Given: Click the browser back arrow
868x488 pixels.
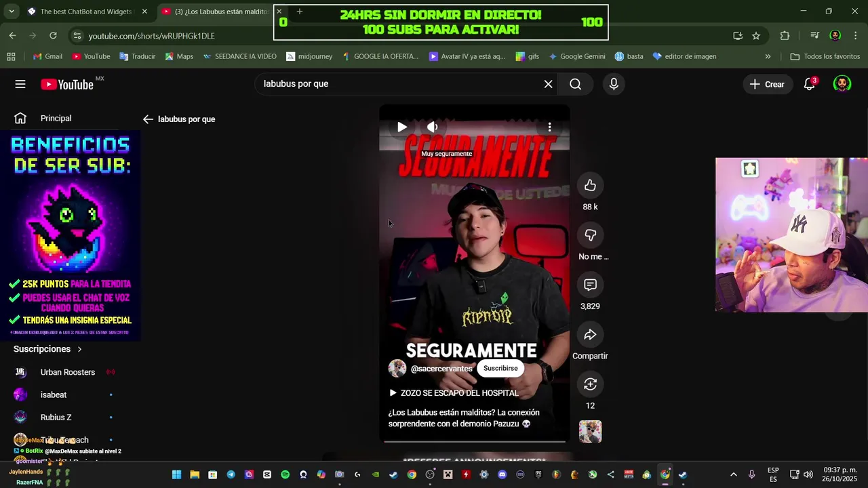Looking at the screenshot, I should [12, 35].
